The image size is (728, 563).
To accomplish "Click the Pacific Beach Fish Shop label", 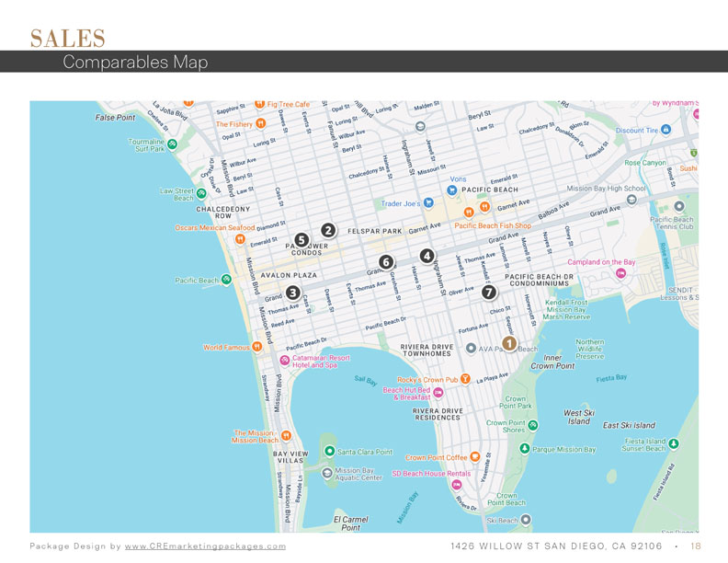I will tap(493, 225).
